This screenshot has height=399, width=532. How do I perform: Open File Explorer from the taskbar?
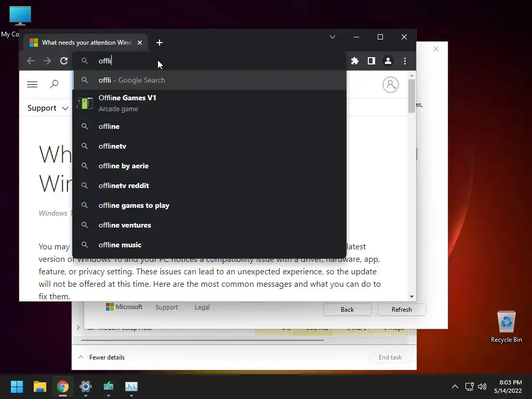click(x=39, y=387)
